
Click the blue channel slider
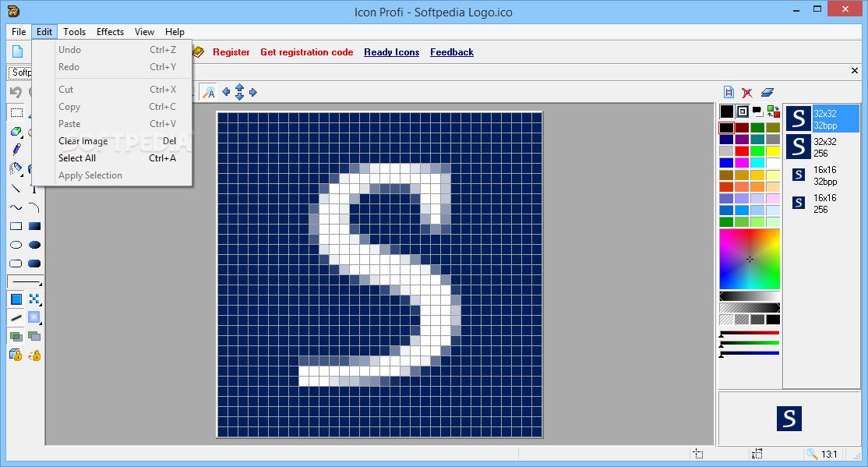coord(750,353)
